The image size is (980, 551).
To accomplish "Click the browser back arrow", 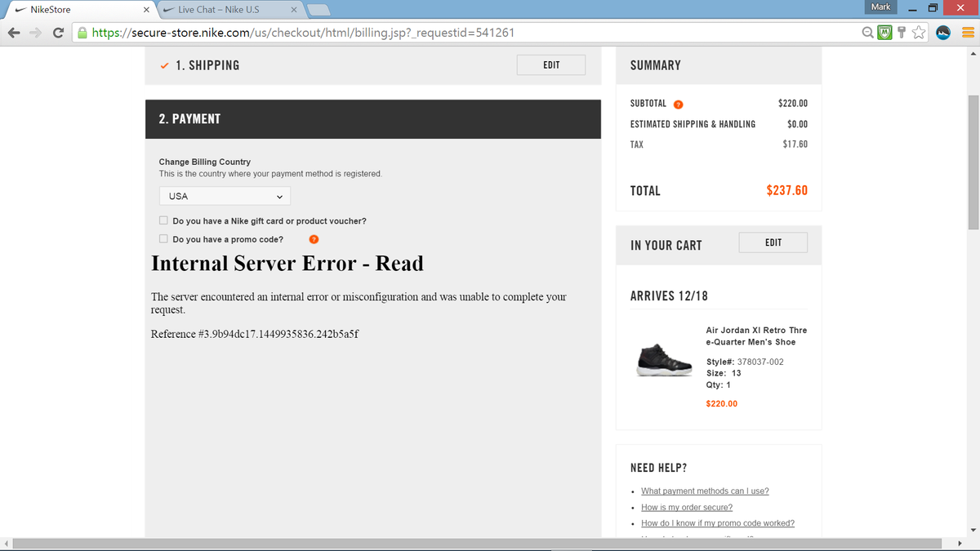I will click(15, 33).
